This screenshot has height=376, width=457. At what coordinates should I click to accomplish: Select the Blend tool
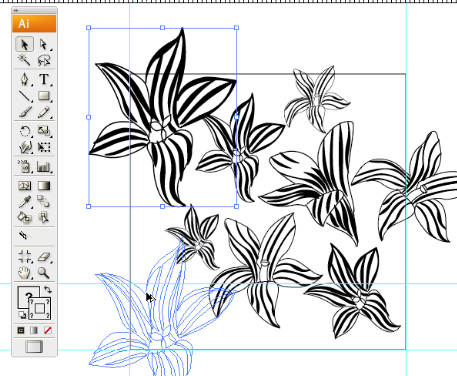(44, 202)
